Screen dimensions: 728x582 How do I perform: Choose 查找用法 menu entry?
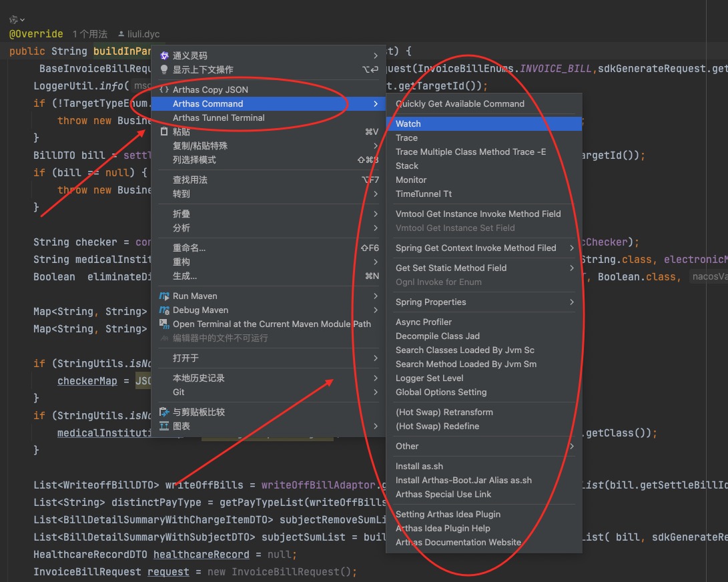pos(268,180)
